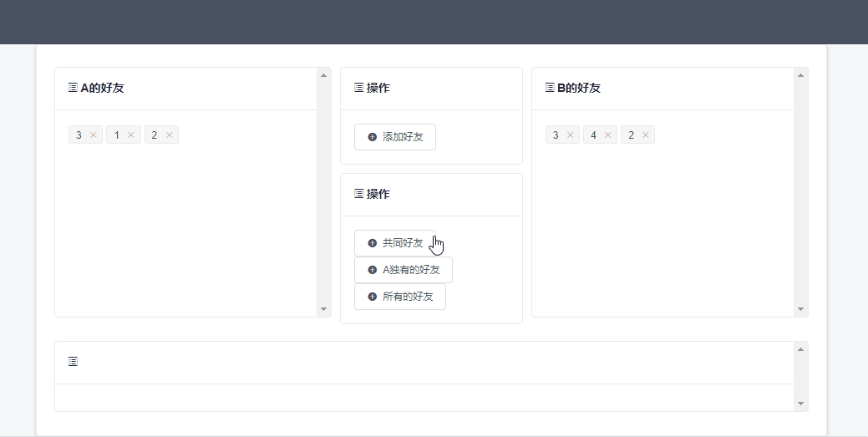Click the plus icon in 所有的好友 button

tap(373, 297)
